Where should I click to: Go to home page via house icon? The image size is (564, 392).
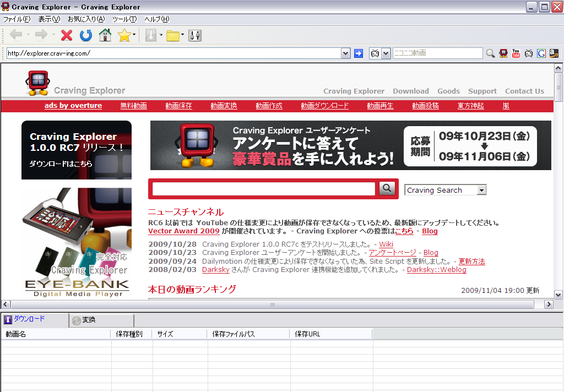point(105,35)
